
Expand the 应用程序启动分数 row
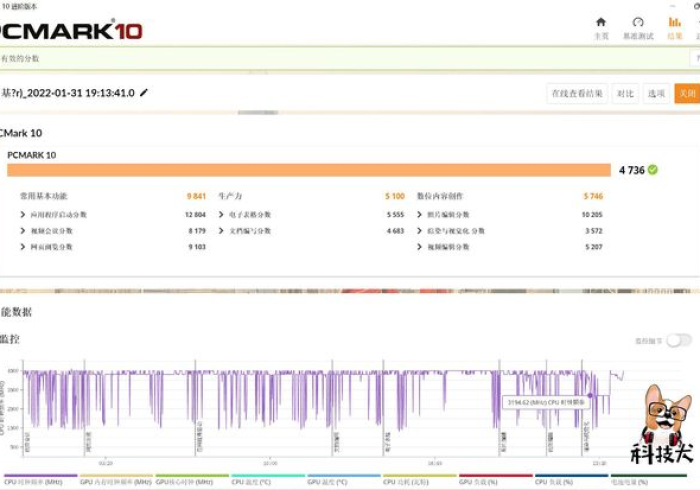[23, 215]
